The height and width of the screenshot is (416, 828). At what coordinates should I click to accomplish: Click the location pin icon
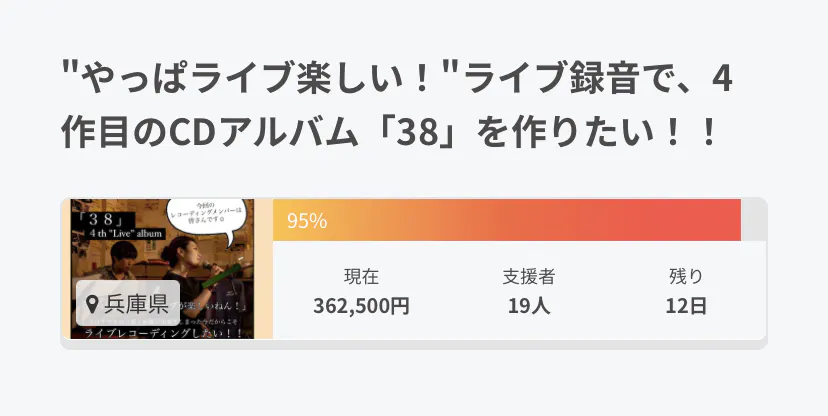pyautogui.click(x=93, y=303)
